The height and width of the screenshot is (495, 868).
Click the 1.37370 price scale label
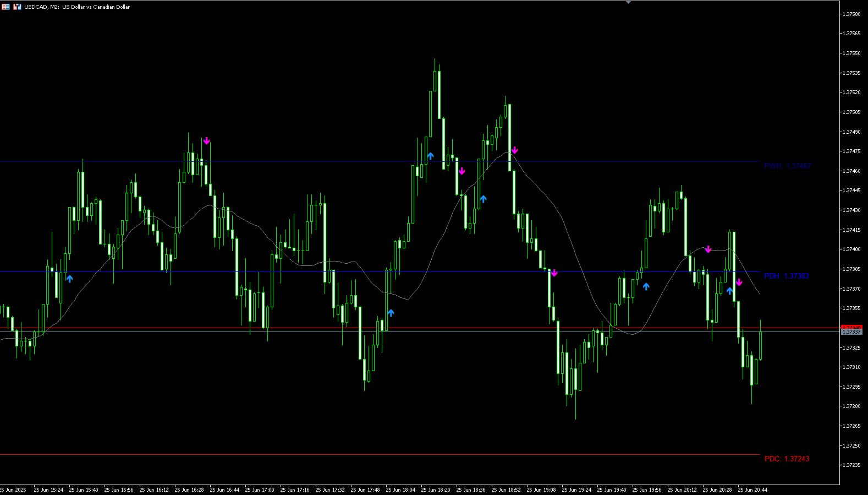[x=851, y=289]
